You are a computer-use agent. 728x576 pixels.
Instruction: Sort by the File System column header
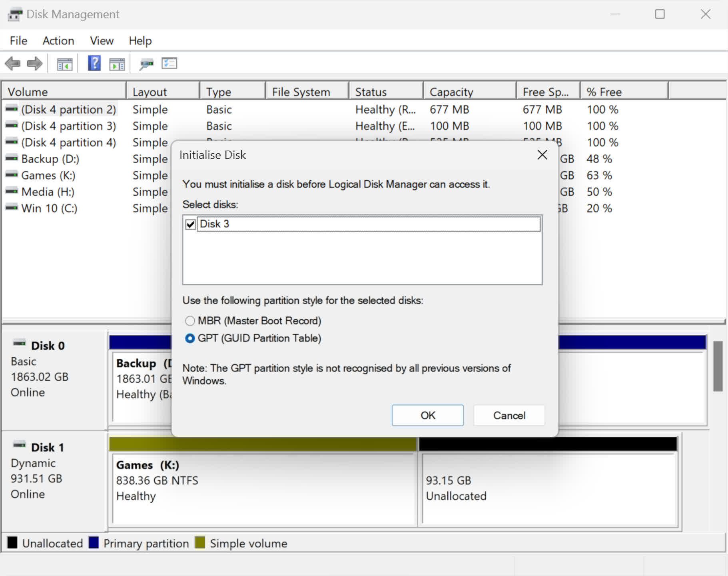coord(307,92)
